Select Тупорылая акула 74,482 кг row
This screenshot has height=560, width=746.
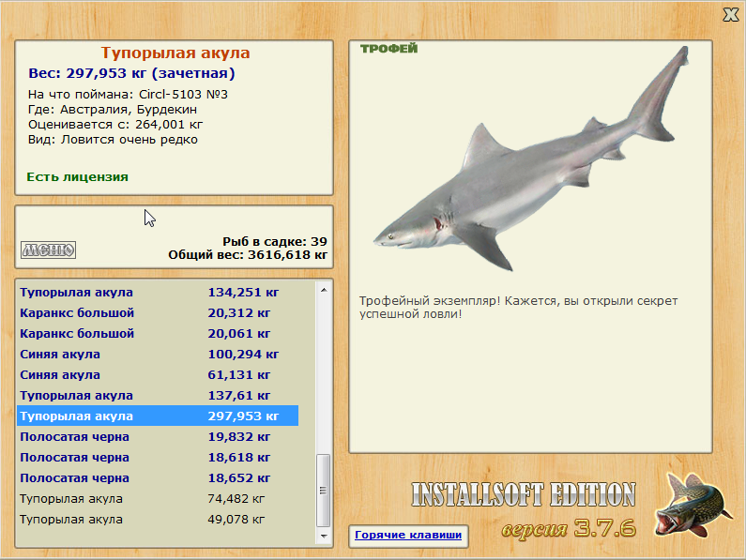(158, 499)
